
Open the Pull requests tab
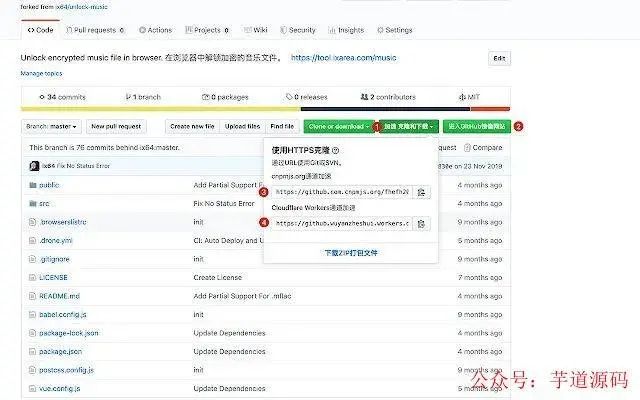coord(95,30)
